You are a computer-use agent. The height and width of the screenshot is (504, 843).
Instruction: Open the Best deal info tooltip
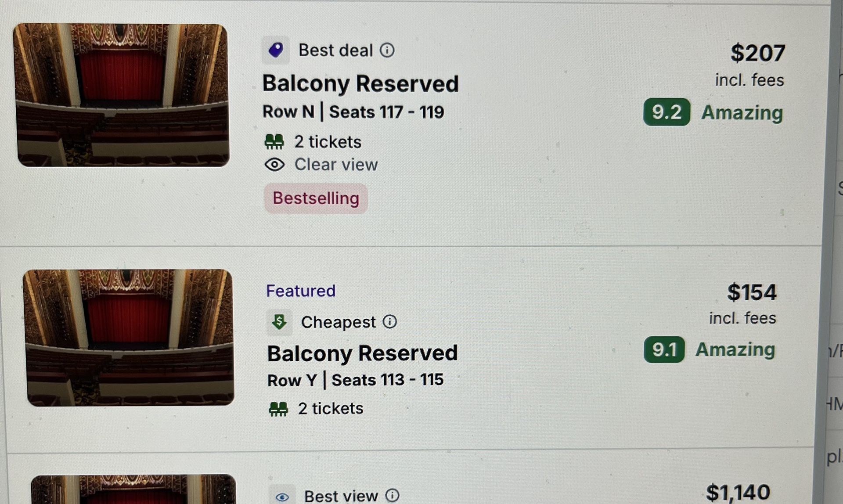[388, 50]
